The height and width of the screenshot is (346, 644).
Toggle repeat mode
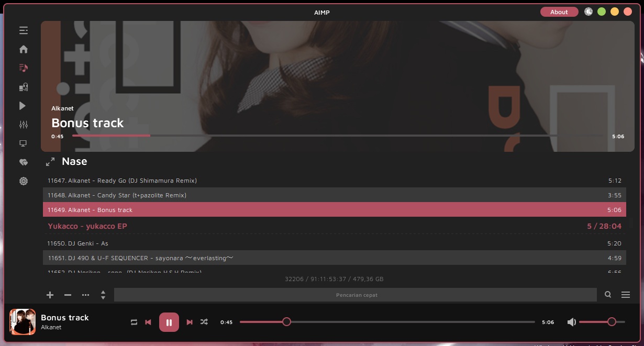(x=134, y=322)
